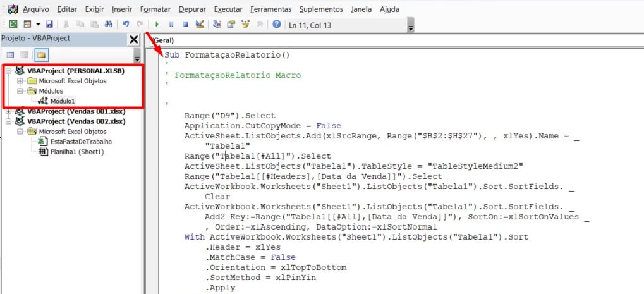This screenshot has height=294, width=644.
Task: Click the View Microsoft Excel toolbar icon
Action: pos(13,24)
